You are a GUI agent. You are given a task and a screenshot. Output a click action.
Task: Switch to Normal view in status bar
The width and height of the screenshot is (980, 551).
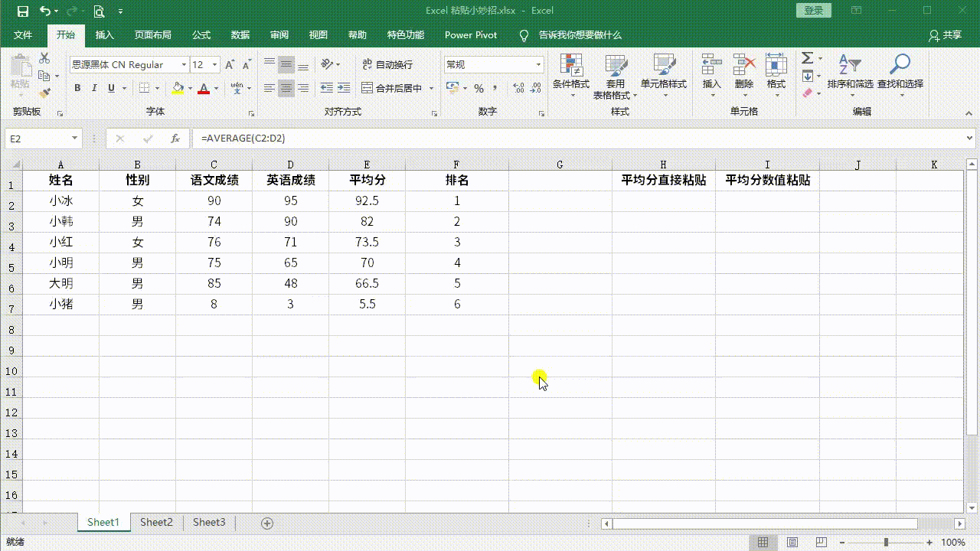(x=763, y=543)
